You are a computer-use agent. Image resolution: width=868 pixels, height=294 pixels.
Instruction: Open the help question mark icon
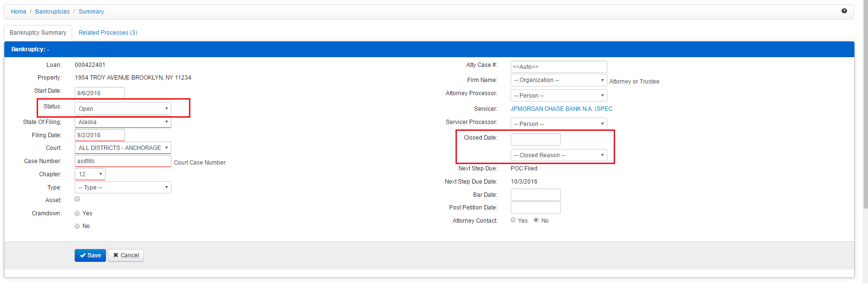tap(844, 11)
